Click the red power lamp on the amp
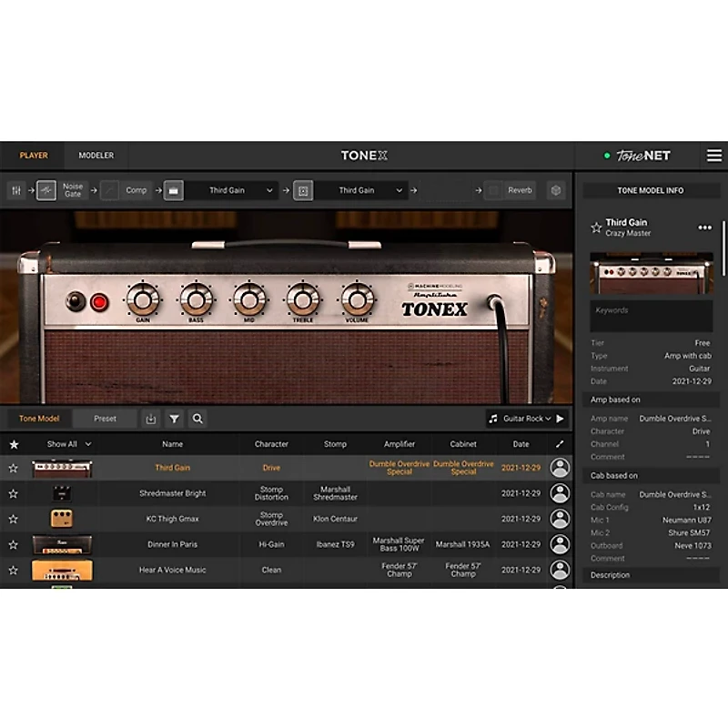728x728 pixels. 99,302
